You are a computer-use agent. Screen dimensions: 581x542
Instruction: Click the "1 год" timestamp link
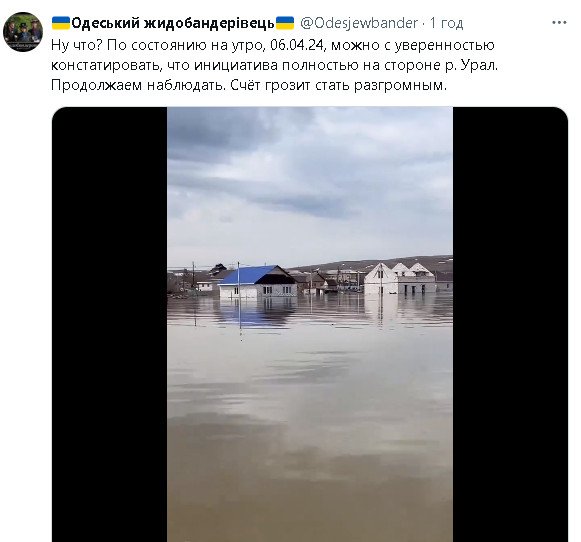[446, 23]
